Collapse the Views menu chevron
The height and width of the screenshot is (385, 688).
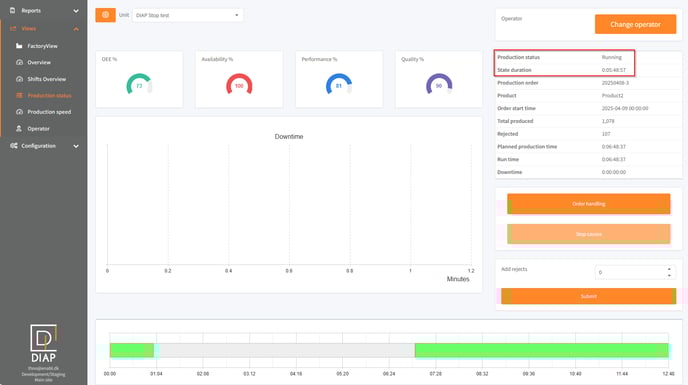[76, 29]
